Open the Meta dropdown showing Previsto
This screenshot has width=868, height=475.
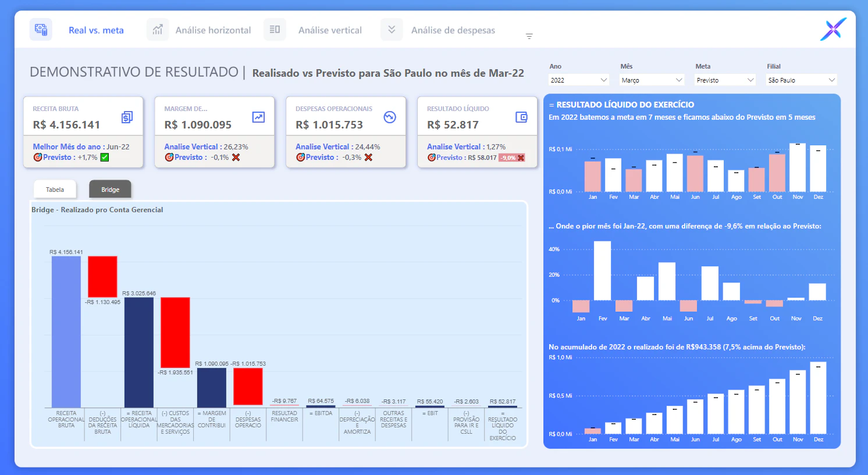[x=725, y=80]
